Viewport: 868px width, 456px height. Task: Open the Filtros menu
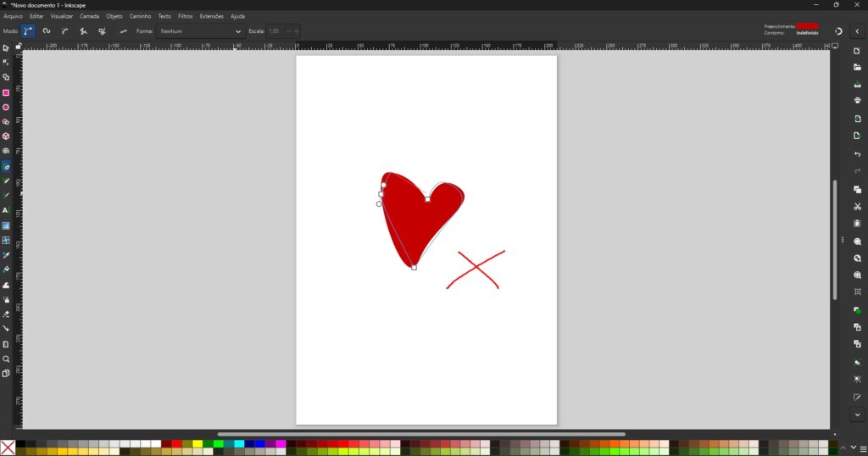point(185,16)
